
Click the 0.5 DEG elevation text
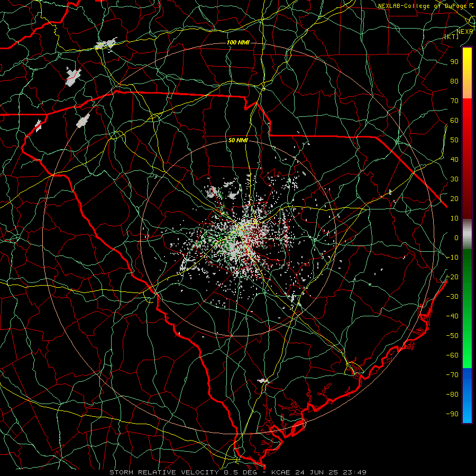(241, 472)
